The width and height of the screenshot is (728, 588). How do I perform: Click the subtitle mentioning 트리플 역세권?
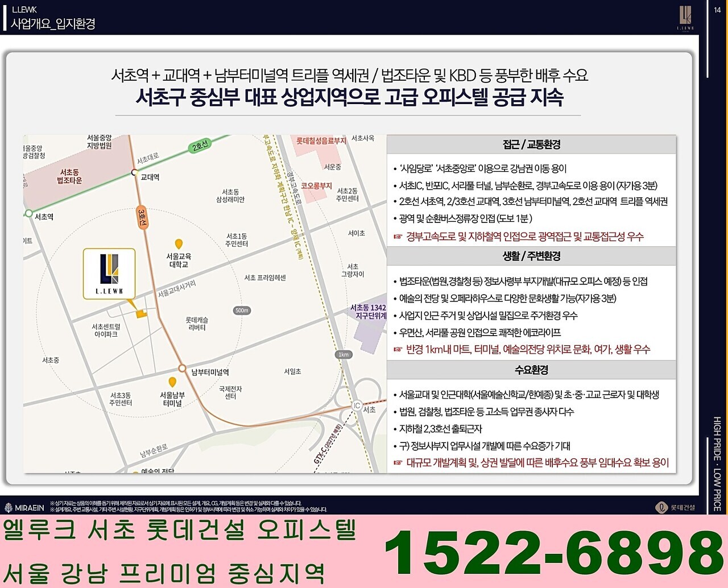(349, 75)
